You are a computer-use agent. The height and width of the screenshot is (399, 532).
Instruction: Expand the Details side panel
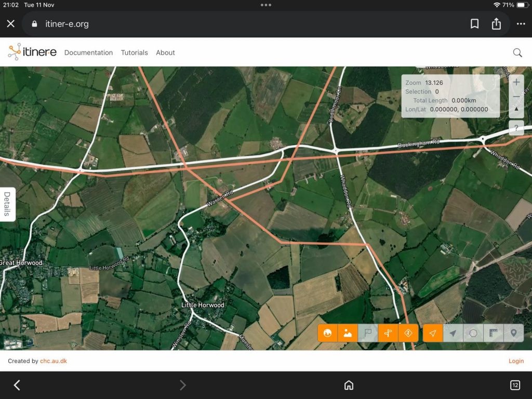pos(7,204)
